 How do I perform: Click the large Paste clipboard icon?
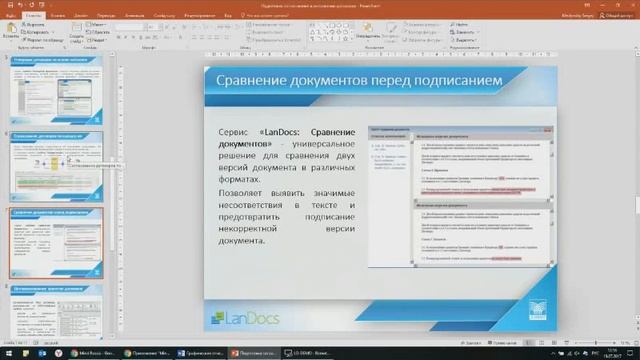tap(11, 28)
